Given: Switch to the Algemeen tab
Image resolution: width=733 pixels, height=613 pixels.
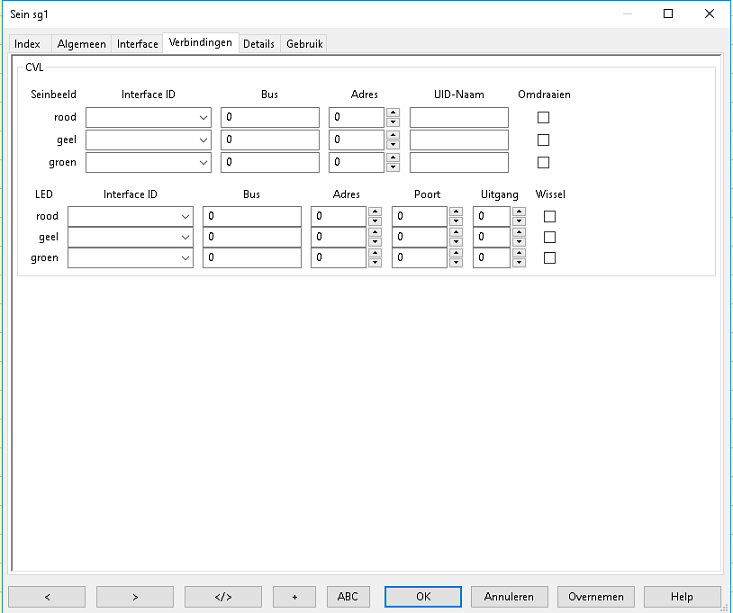Looking at the screenshot, I should click(80, 44).
